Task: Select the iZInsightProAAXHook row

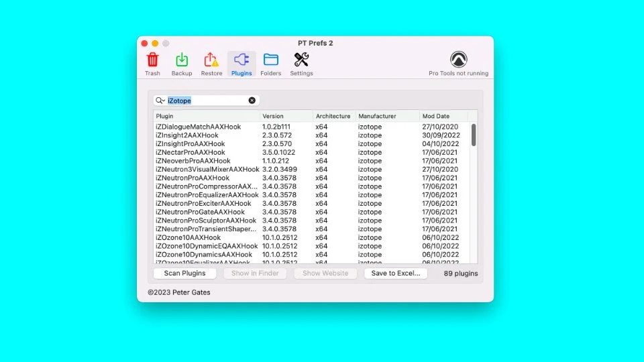Action: tap(311, 144)
